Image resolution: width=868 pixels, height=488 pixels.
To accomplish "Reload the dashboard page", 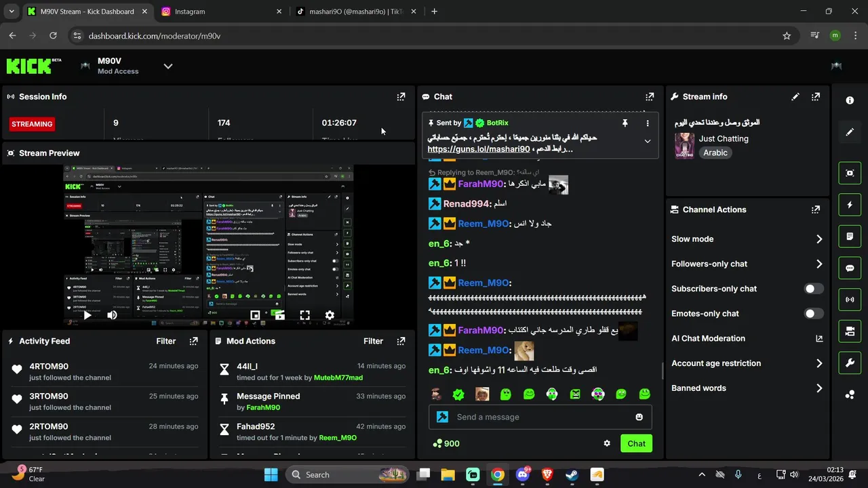I will pos(53,36).
